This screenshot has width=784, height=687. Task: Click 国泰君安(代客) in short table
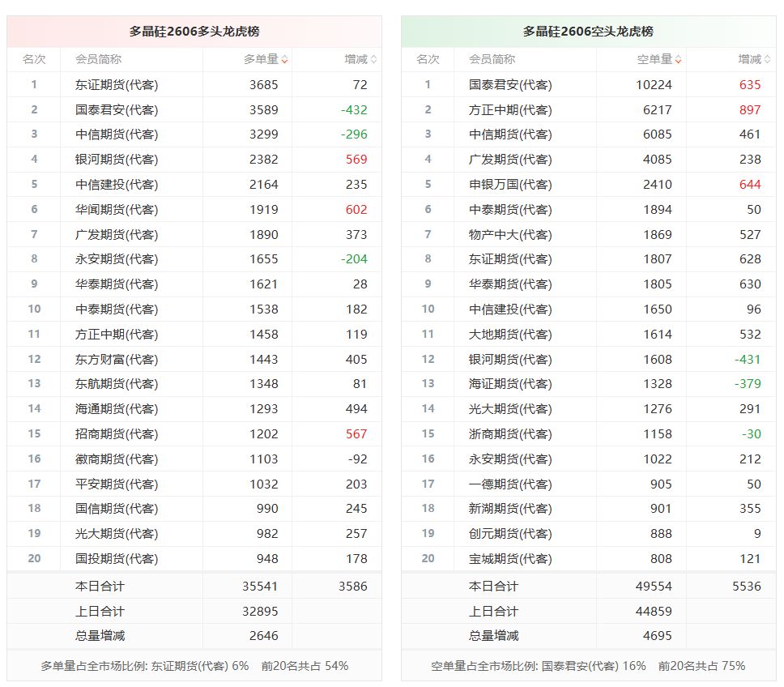(x=510, y=84)
